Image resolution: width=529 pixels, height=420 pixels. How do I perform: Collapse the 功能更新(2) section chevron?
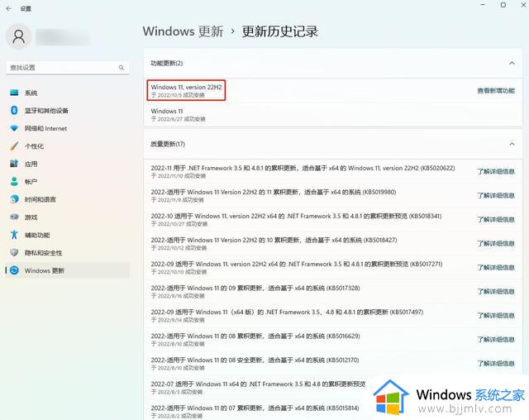(x=512, y=63)
